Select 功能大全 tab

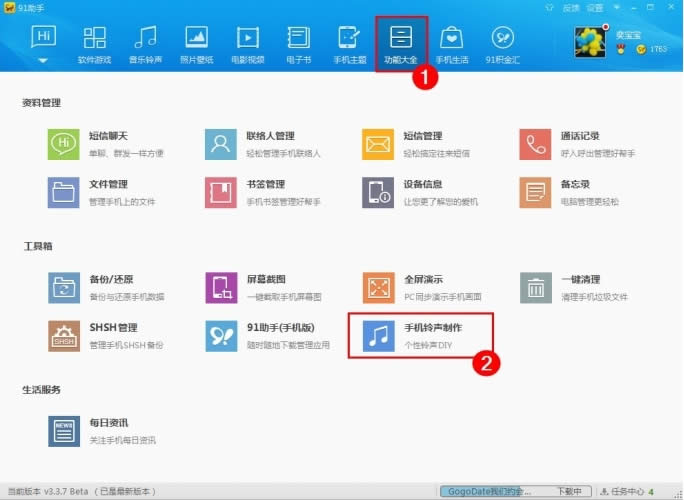tap(401, 45)
